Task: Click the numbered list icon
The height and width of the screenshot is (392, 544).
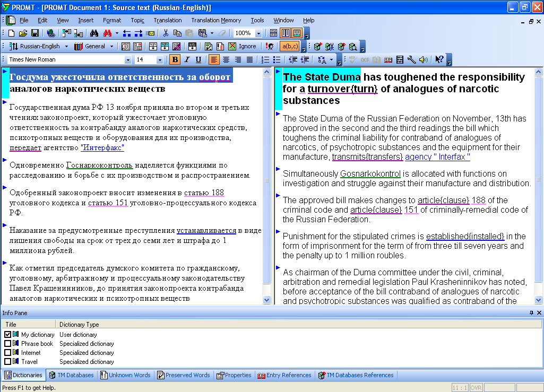Action: coord(265,59)
